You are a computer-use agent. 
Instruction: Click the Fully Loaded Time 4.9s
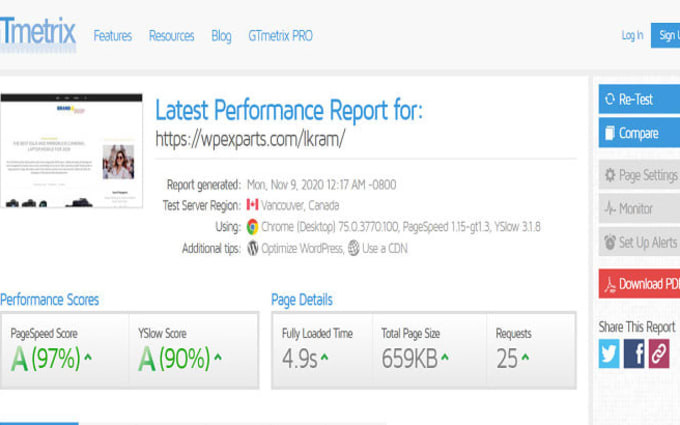(x=300, y=359)
